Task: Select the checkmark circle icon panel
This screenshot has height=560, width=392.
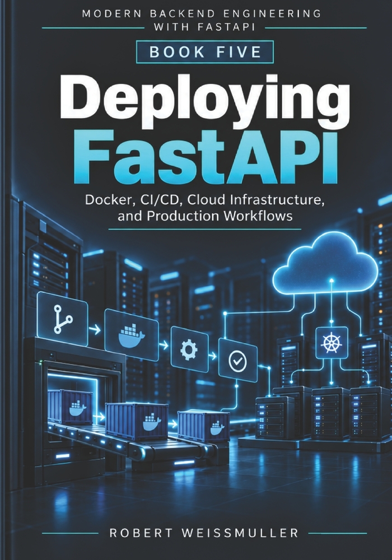Action: coord(238,360)
